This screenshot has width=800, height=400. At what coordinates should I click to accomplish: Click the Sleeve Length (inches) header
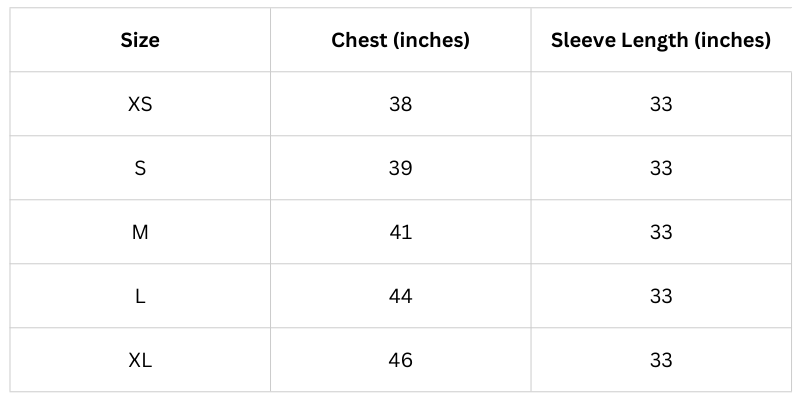point(661,40)
